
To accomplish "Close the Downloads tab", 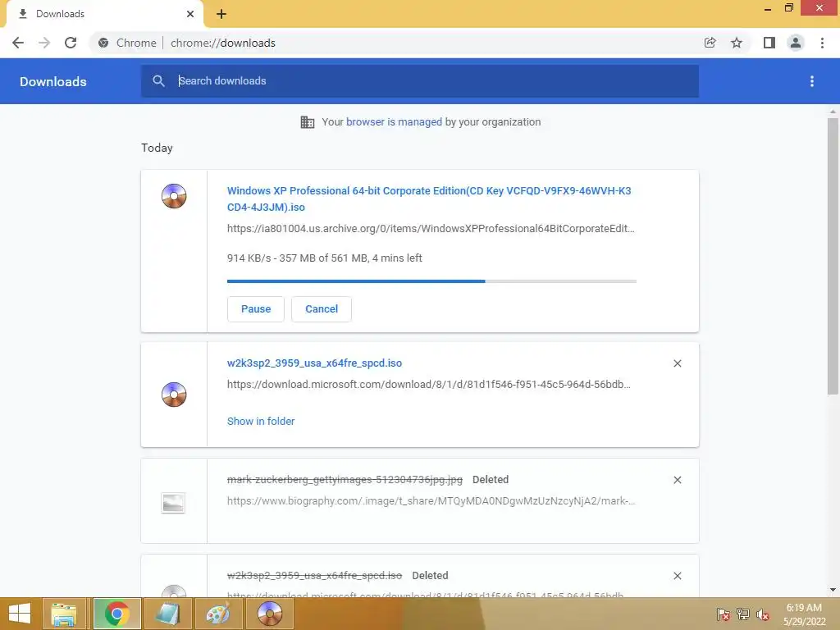I will [190, 14].
